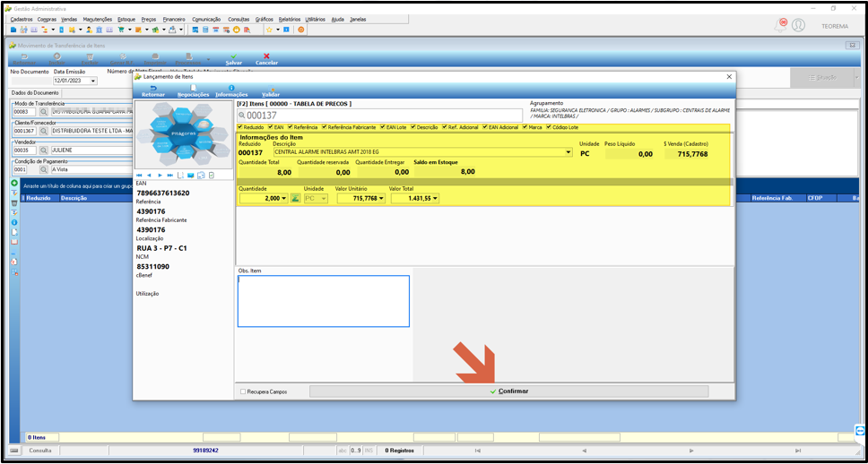
Task: Open the Estoque menu
Action: (x=126, y=20)
